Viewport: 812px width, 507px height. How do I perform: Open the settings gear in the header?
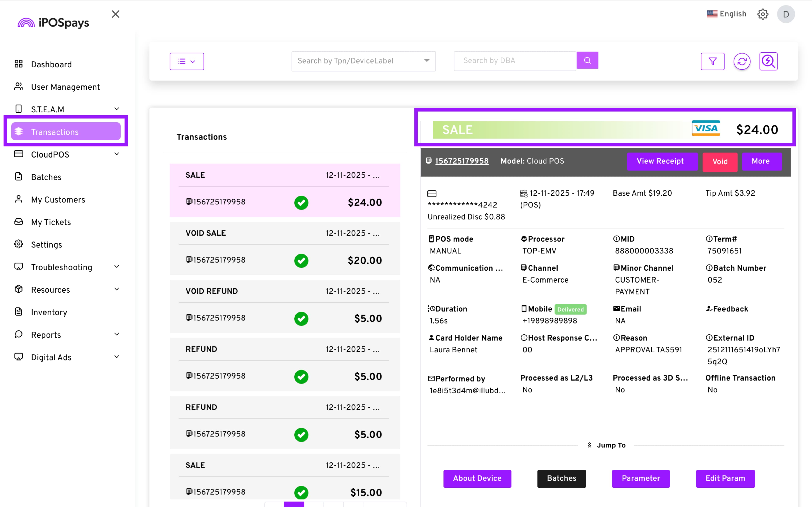coord(763,14)
